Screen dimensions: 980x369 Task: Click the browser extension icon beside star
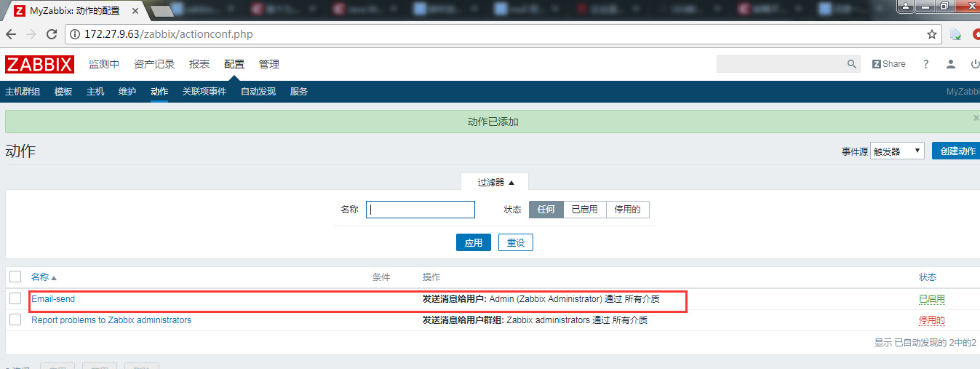[x=955, y=34]
